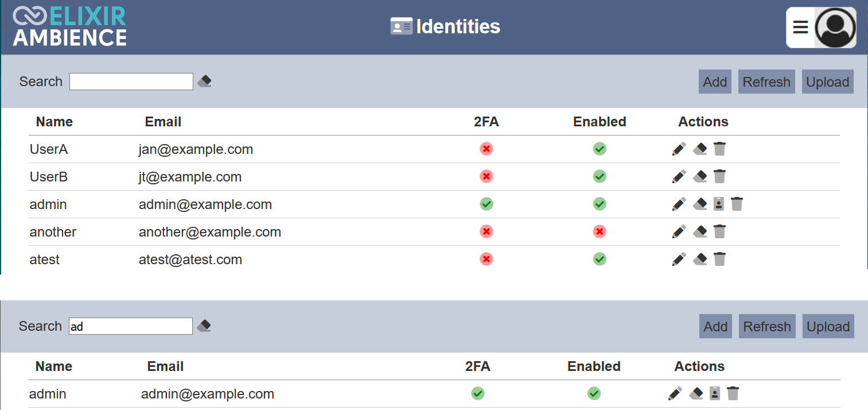The image size is (868, 410).
Task: Toggle the Enabled status for another
Action: click(600, 231)
